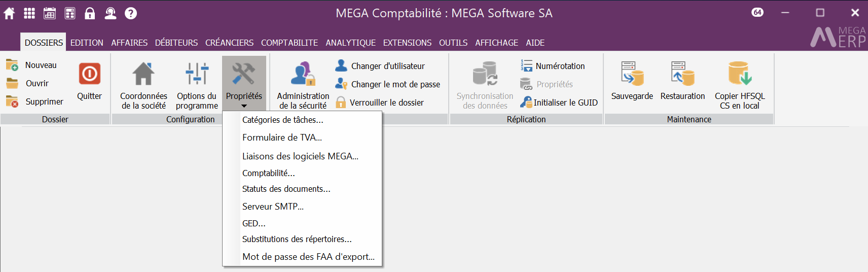Open Liaisons des logiciels MEGA...
Screen dimensions: 868x272
300,156
